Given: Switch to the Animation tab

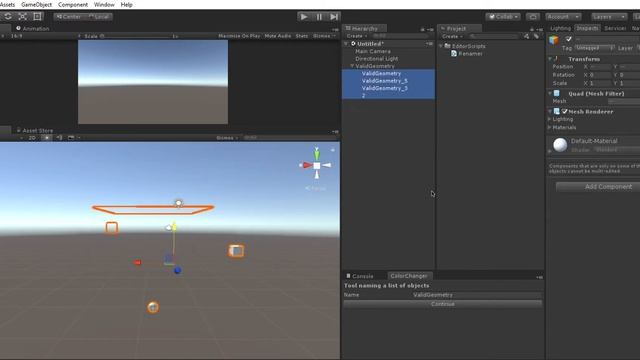Looking at the screenshot, I should click(33, 29).
